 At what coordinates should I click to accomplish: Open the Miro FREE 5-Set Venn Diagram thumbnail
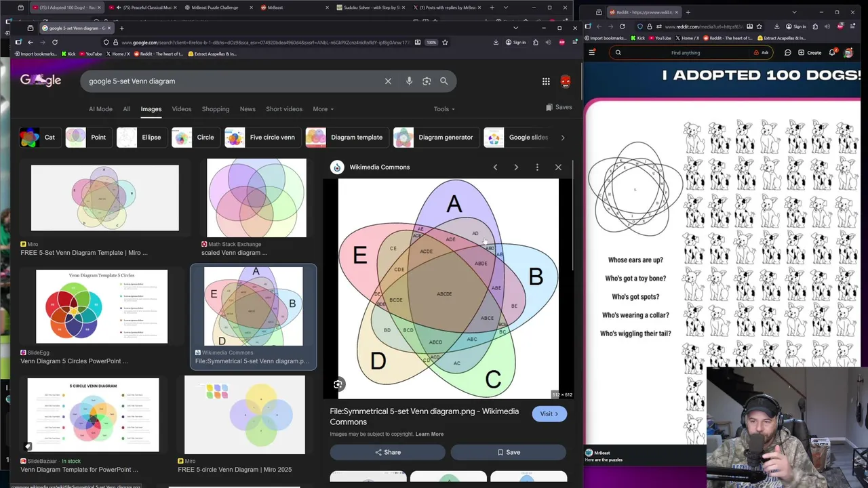pos(105,198)
